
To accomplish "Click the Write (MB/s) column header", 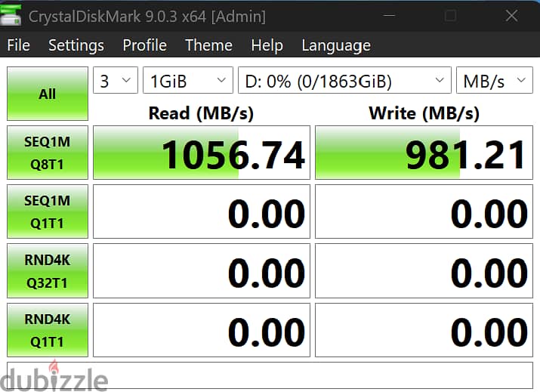I will pyautogui.click(x=424, y=113).
